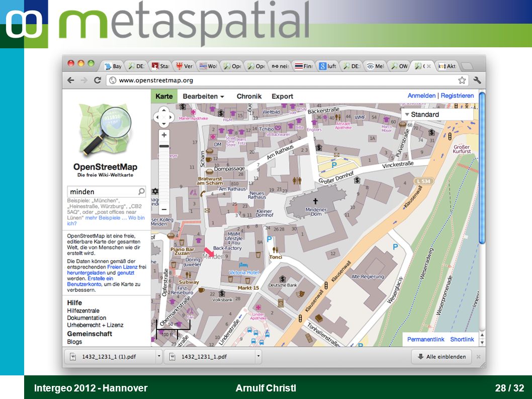Click the Anmelden link
Screen dimensions: 532x399
pyautogui.click(x=421, y=96)
